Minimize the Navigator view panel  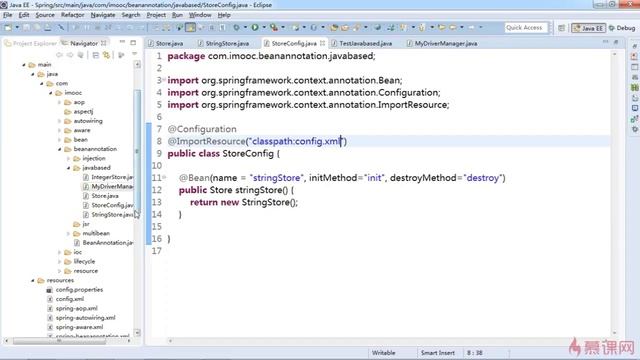point(122,42)
